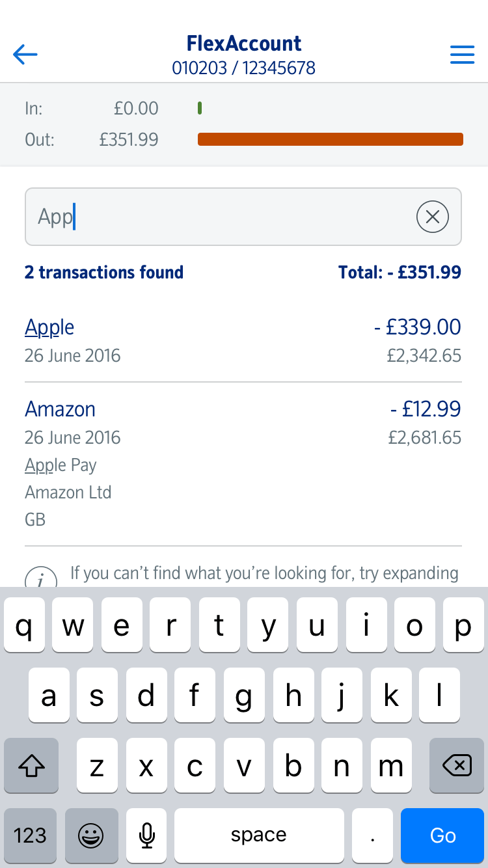Tap the info icon below transactions
This screenshot has height=868, width=488.
[x=39, y=579]
